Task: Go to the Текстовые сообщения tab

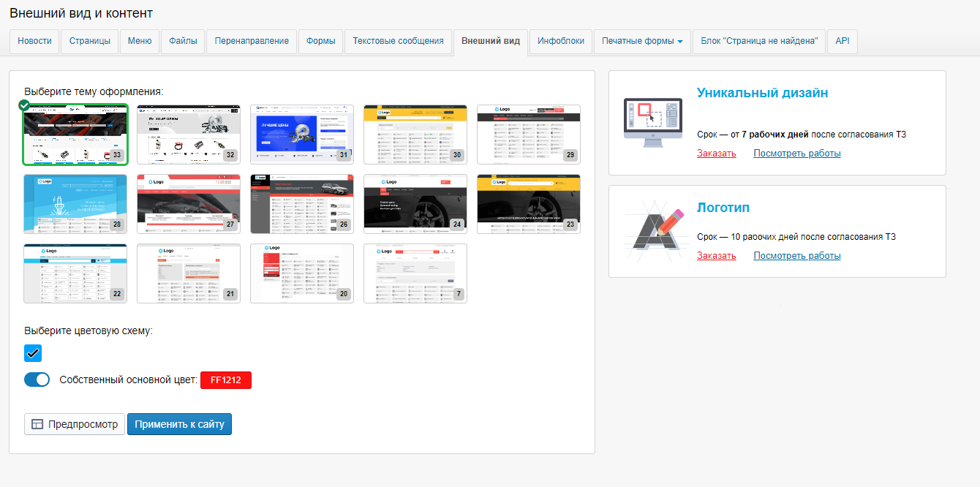Action: point(398,42)
